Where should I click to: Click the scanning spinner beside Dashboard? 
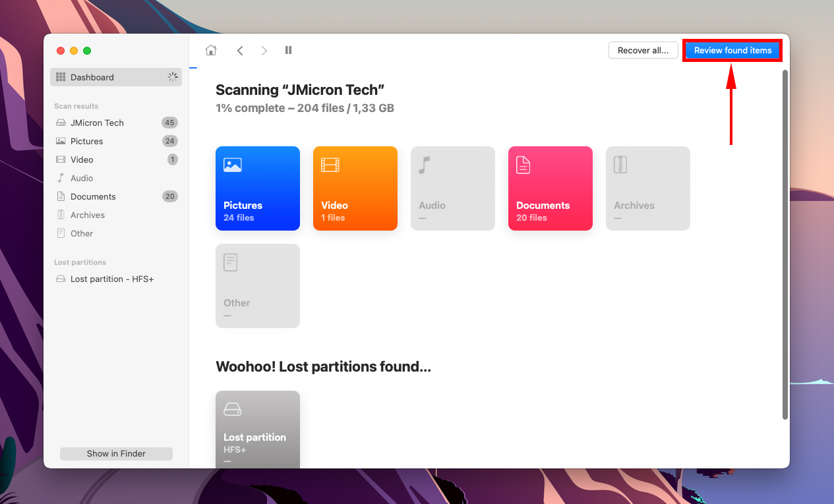(x=173, y=77)
